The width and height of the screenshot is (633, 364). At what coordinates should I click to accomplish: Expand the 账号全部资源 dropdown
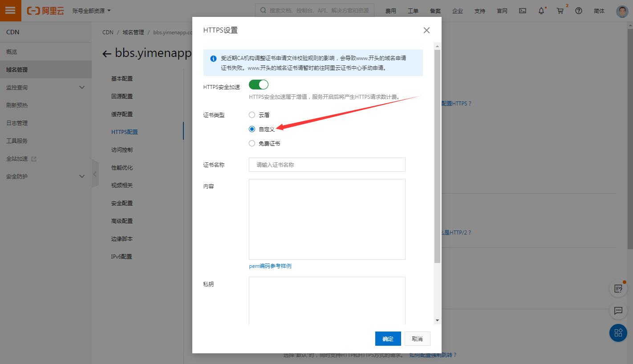tap(92, 11)
